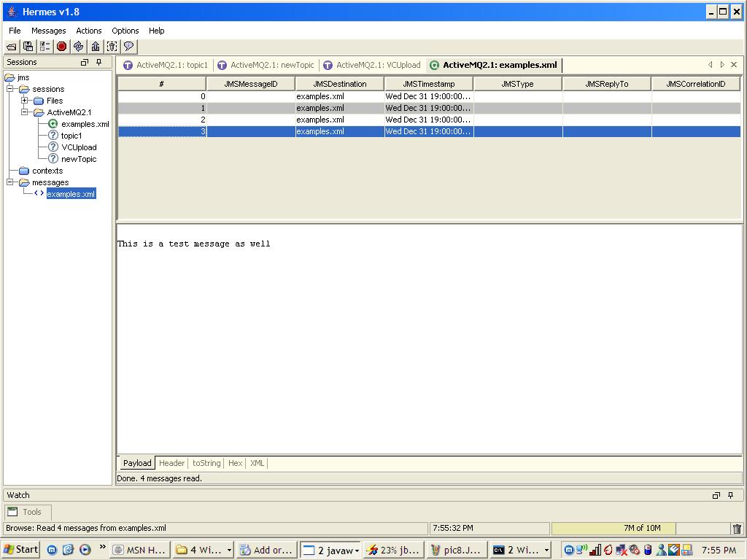The image size is (747, 560).
Task: Pin the Watch panel
Action: 731,496
